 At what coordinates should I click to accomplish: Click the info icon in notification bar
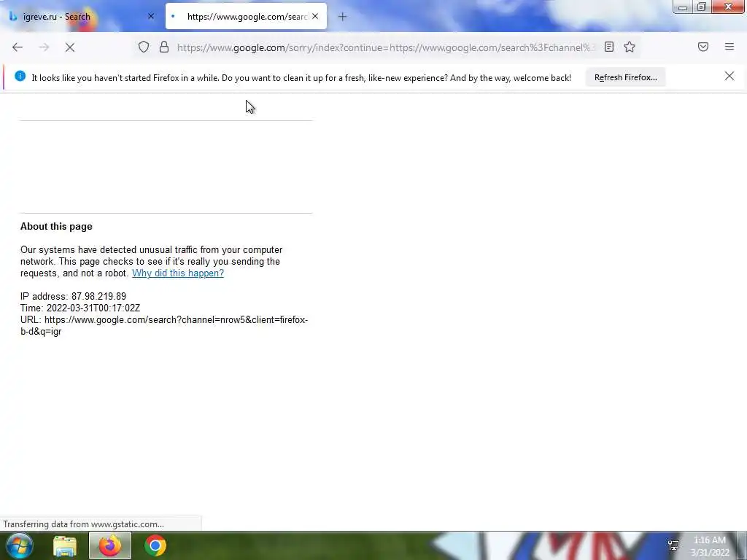click(20, 76)
